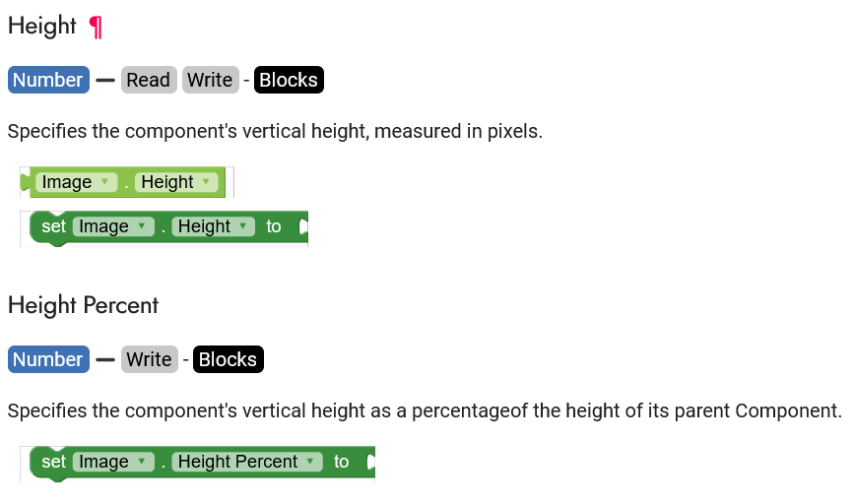Open Image dropdown in set Height Percent block

coord(113,462)
